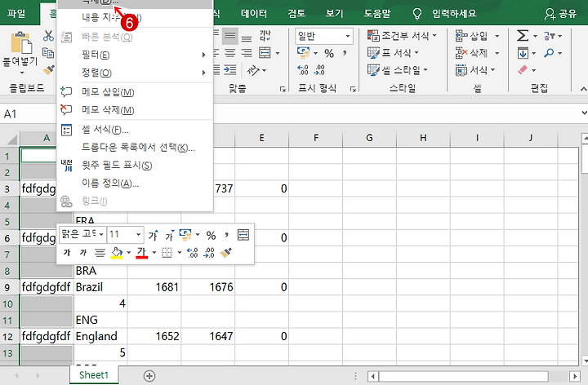Click mini toolbar percent style
Screen dimensions: 588x385
(x=212, y=236)
